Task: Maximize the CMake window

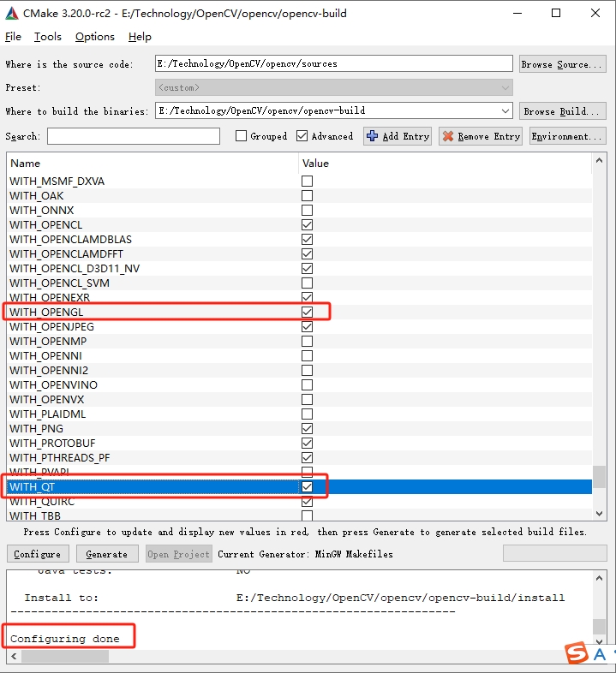Action: (556, 14)
